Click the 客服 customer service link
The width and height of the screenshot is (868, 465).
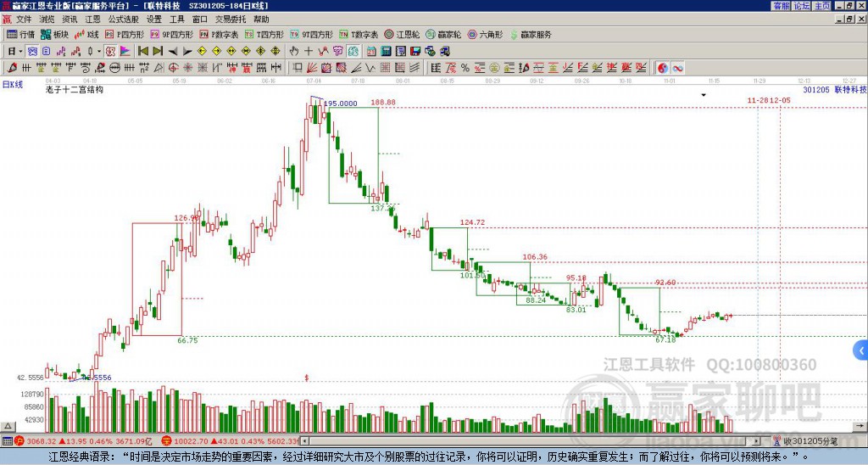[782, 6]
